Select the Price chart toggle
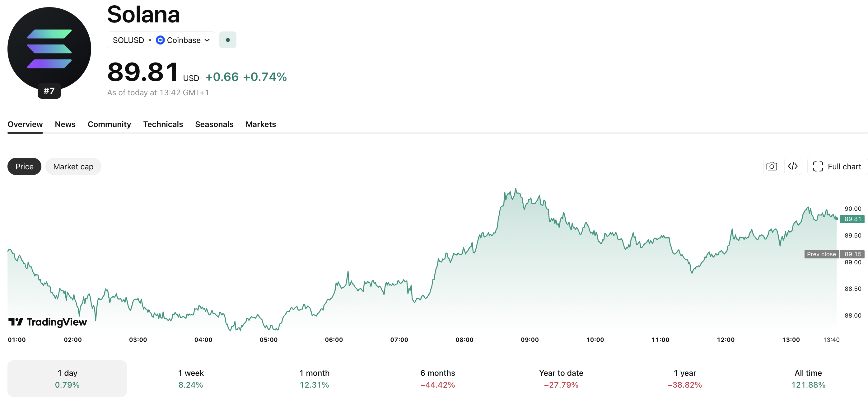This screenshot has height=401, width=868. point(25,167)
